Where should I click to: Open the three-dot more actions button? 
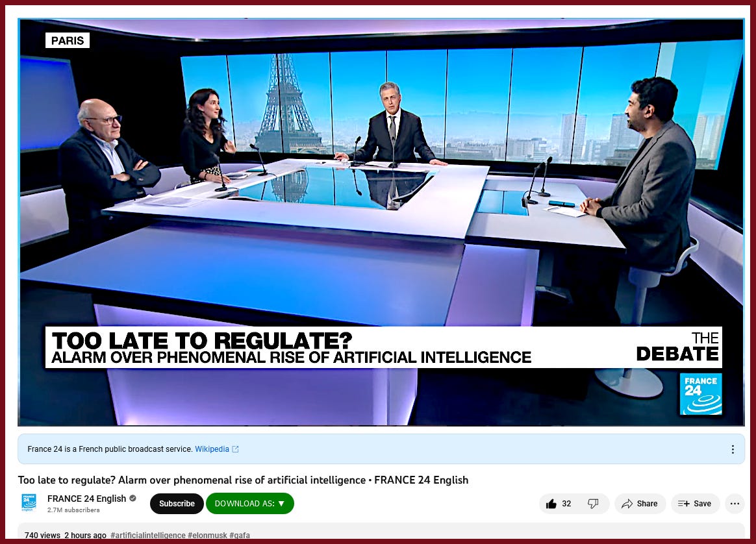[x=735, y=504]
